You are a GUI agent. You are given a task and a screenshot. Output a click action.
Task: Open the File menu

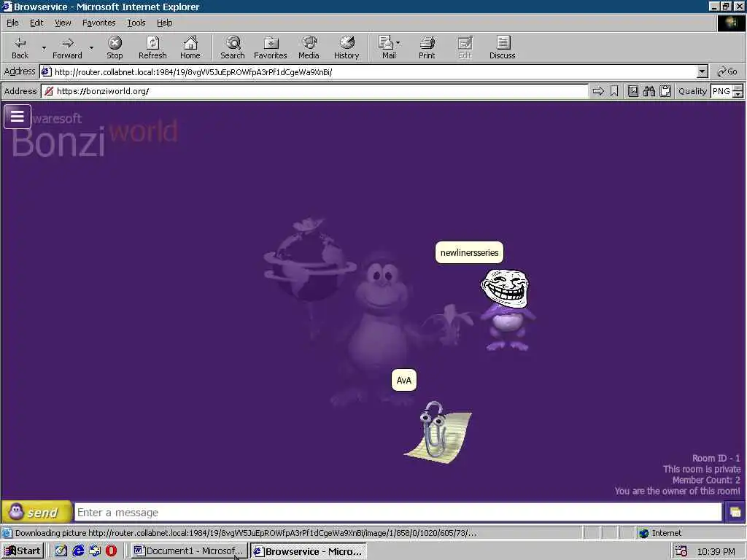coord(12,23)
